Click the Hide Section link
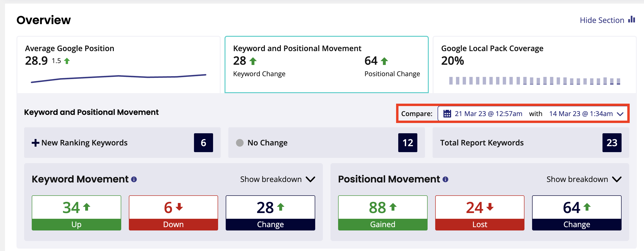 point(602,20)
